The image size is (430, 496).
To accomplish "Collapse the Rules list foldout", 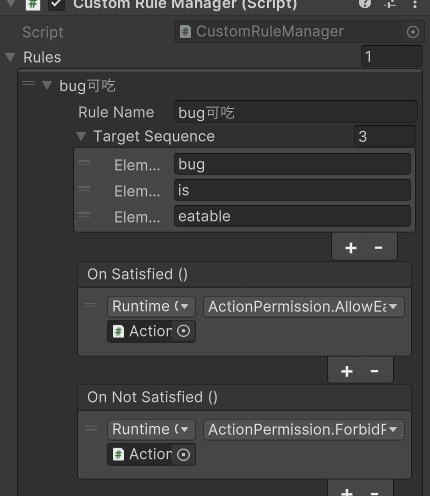I will [x=10, y=57].
